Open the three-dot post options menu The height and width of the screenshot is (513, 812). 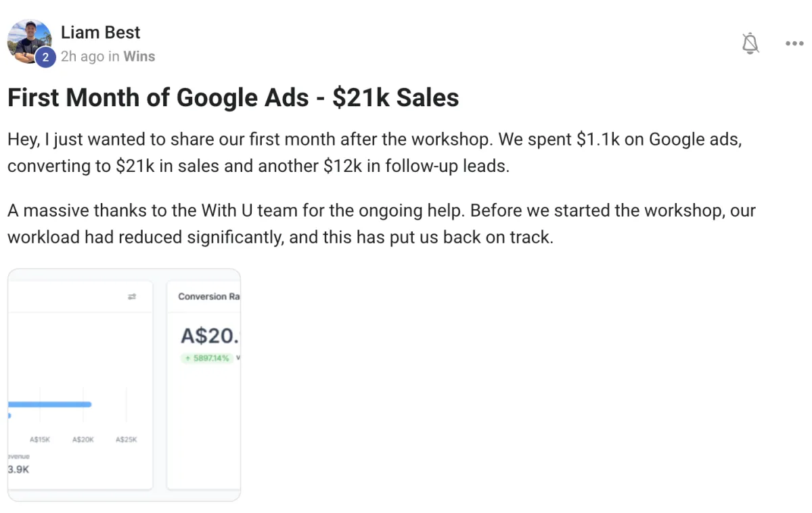[x=794, y=43]
